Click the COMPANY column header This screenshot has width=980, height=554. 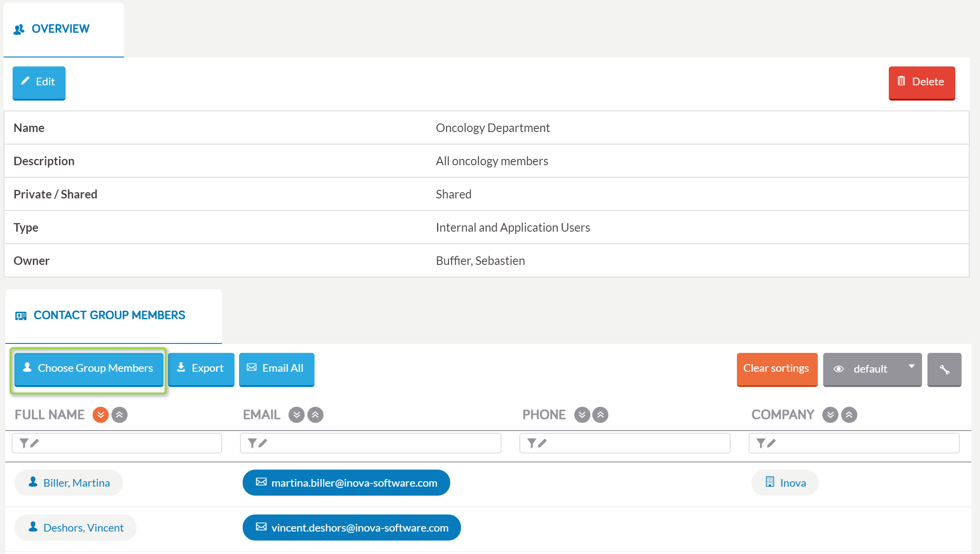coord(783,415)
